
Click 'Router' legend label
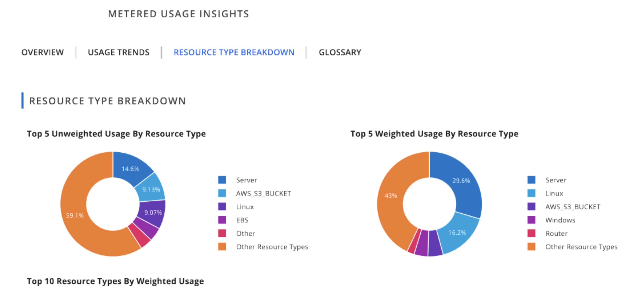coord(557,233)
